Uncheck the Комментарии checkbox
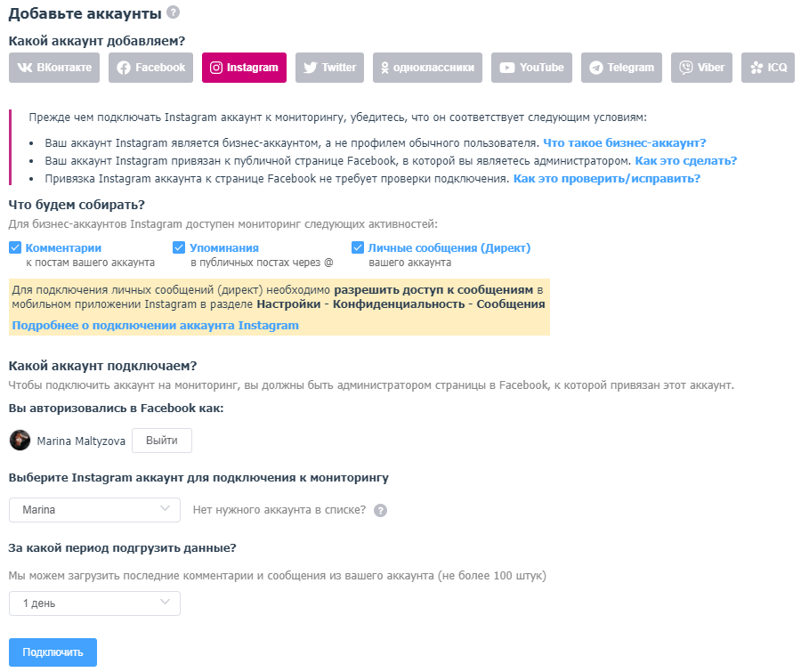Image resolution: width=801 pixels, height=672 pixels. (x=15, y=247)
